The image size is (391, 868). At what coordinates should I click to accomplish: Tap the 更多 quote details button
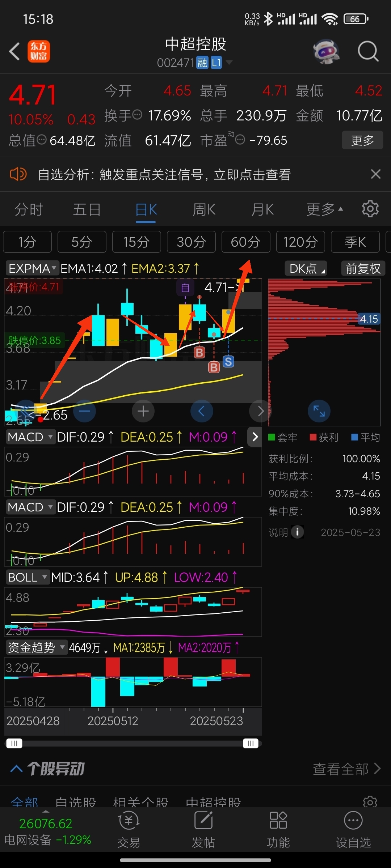pos(362,140)
